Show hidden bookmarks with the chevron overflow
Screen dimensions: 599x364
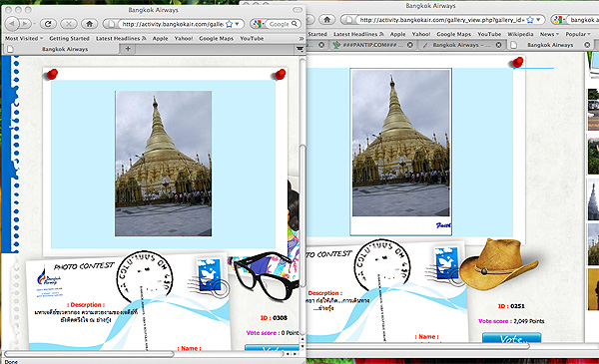(x=301, y=38)
